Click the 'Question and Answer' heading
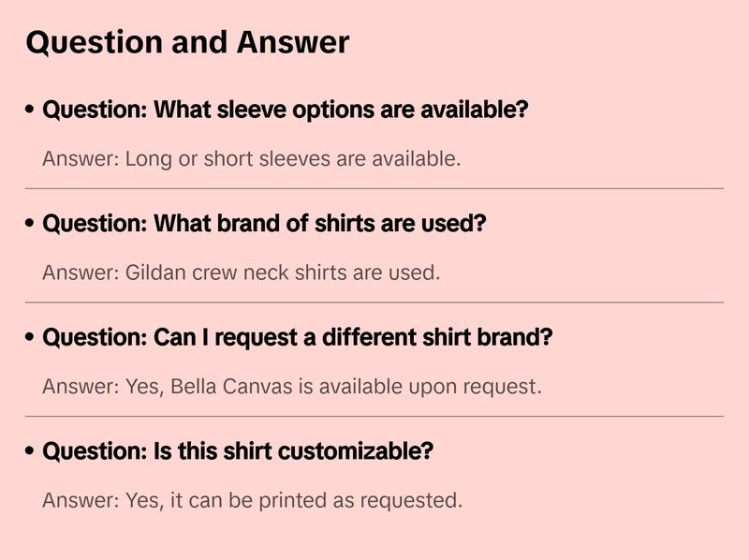Viewport: 749px width, 560px height. [187, 42]
